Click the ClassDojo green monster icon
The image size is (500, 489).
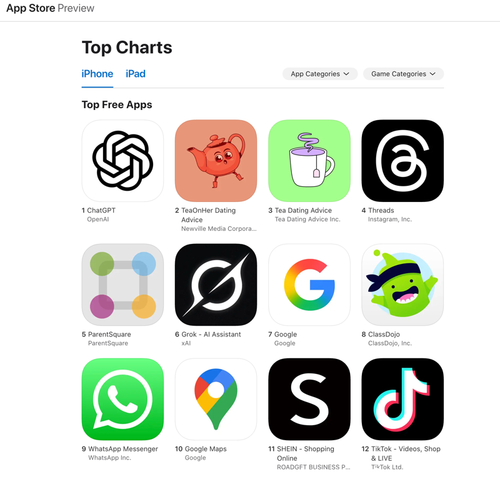click(403, 285)
